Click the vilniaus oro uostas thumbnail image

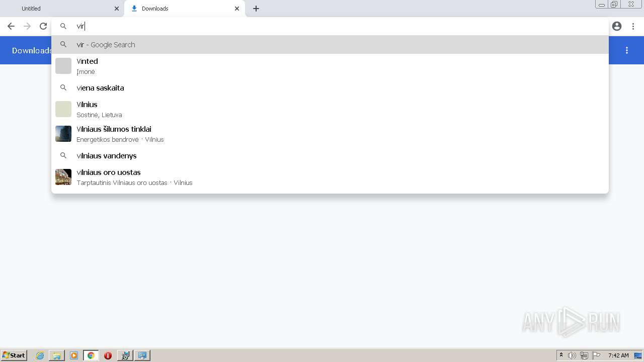coord(63,177)
